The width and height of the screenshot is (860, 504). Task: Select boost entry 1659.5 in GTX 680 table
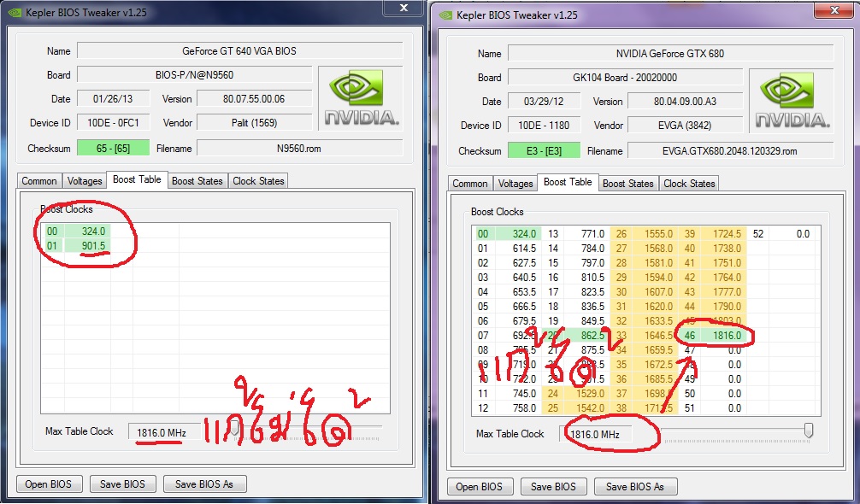coord(656,350)
